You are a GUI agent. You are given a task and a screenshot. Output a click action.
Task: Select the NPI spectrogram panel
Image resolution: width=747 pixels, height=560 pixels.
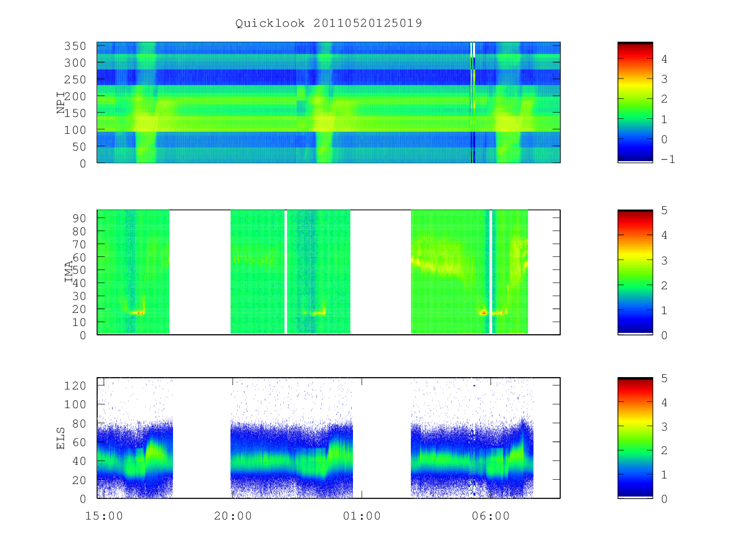click(329, 103)
